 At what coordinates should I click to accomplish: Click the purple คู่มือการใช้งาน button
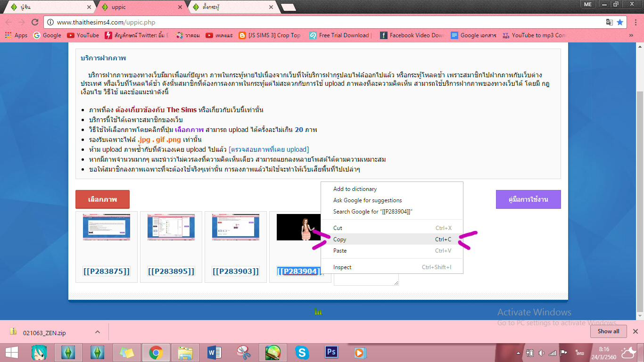[528, 199]
